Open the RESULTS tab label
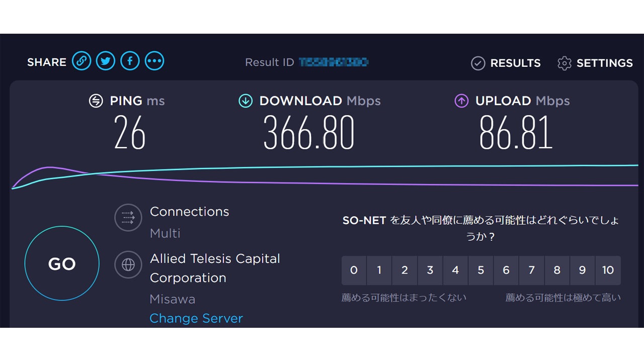 (x=515, y=63)
